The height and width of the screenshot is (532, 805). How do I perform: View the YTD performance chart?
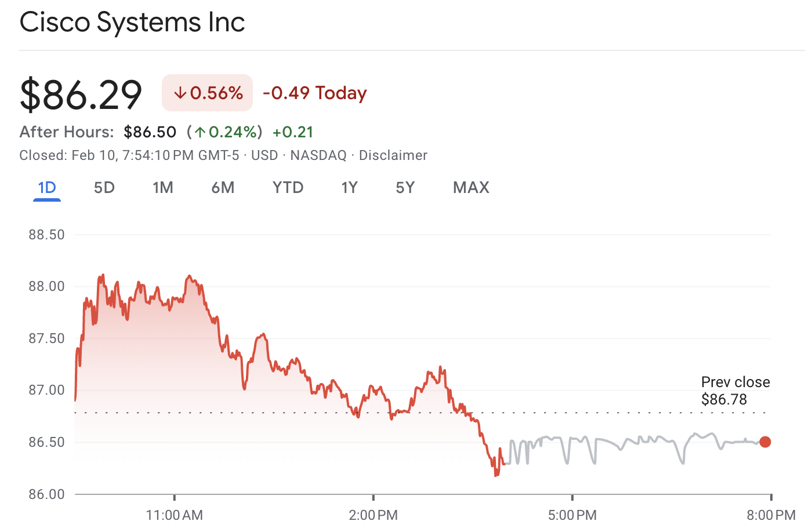point(288,187)
